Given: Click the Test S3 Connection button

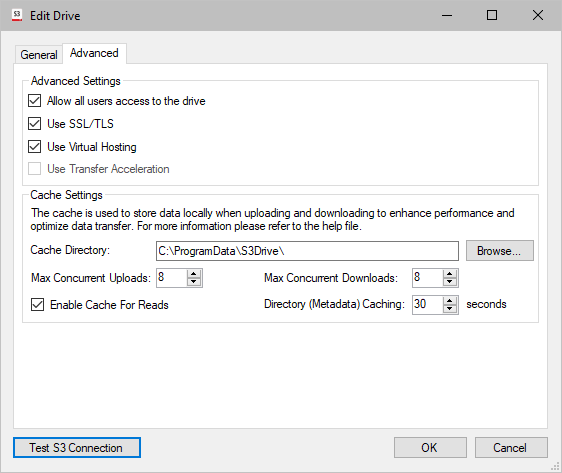Looking at the screenshot, I should 77,448.
